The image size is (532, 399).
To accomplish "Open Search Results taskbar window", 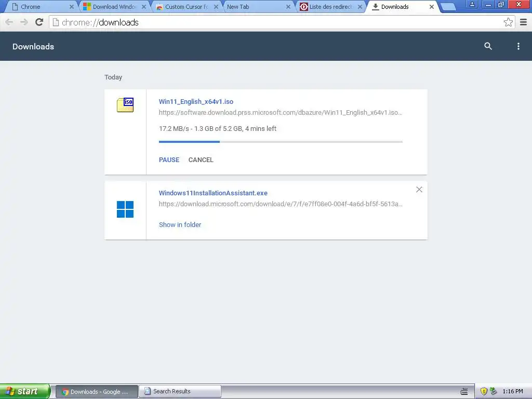I will pos(180,391).
